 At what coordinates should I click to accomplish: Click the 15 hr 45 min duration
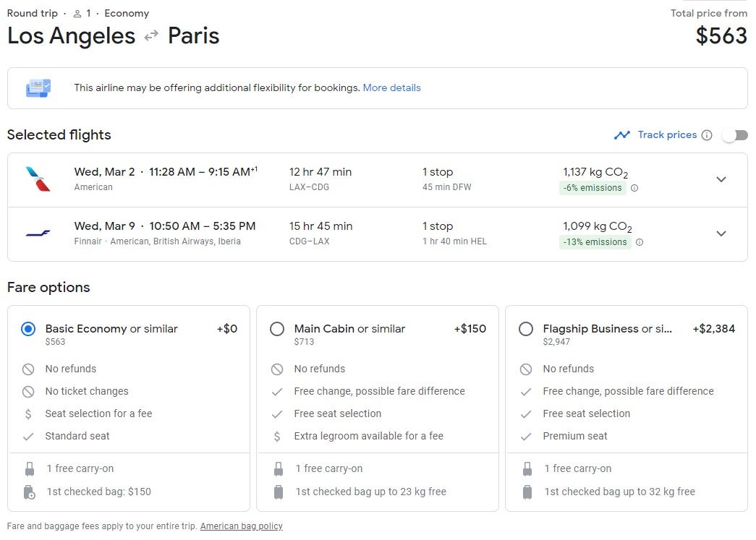[x=321, y=226]
